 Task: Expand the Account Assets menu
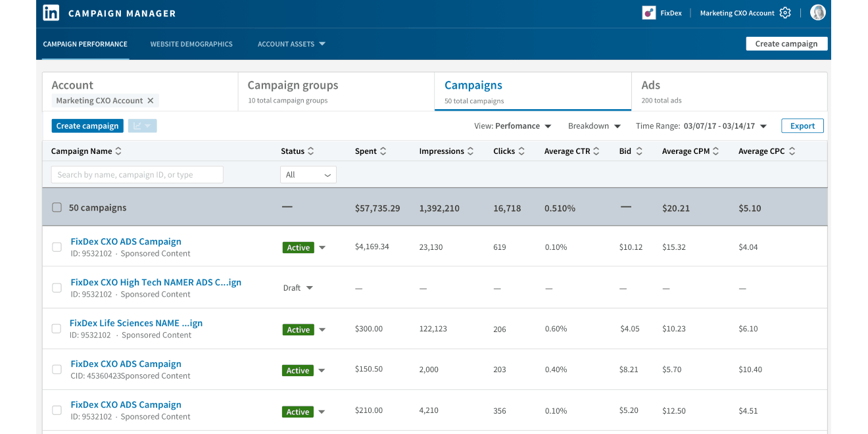pyautogui.click(x=291, y=44)
